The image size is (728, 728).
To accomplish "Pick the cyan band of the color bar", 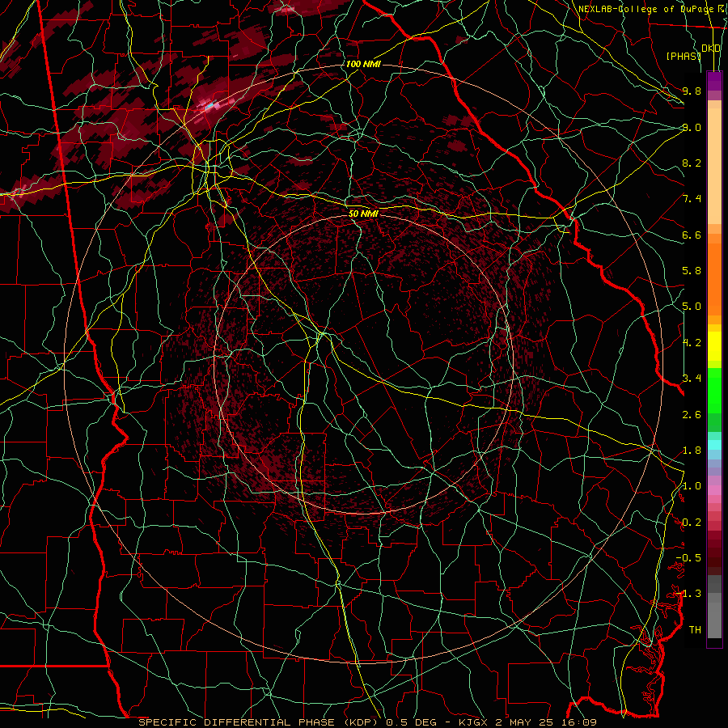I will [x=714, y=444].
